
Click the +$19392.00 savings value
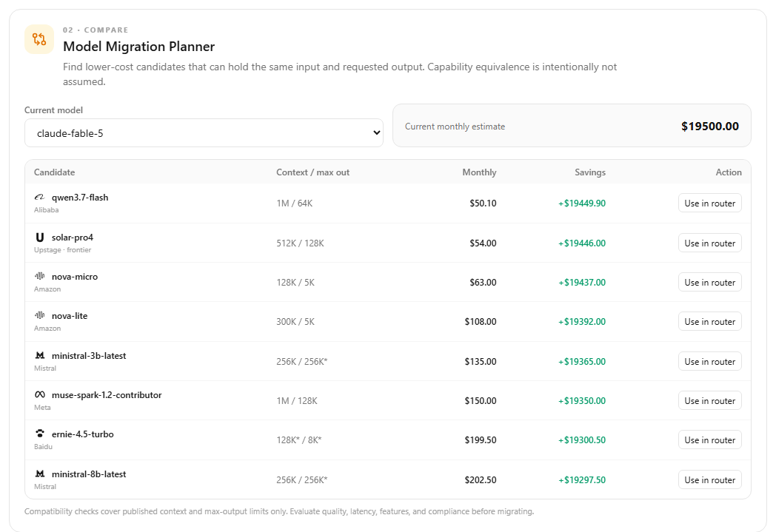(x=582, y=321)
